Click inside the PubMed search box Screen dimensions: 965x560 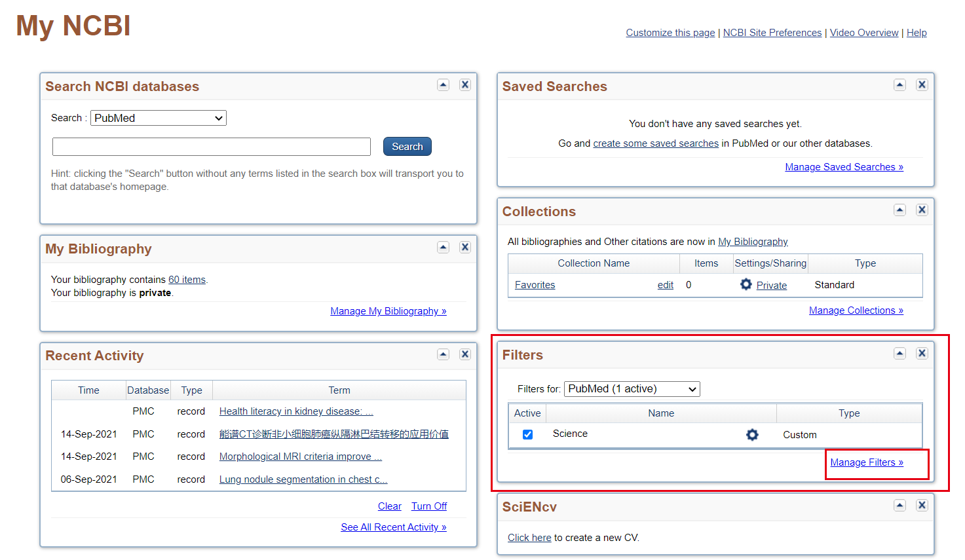(211, 146)
